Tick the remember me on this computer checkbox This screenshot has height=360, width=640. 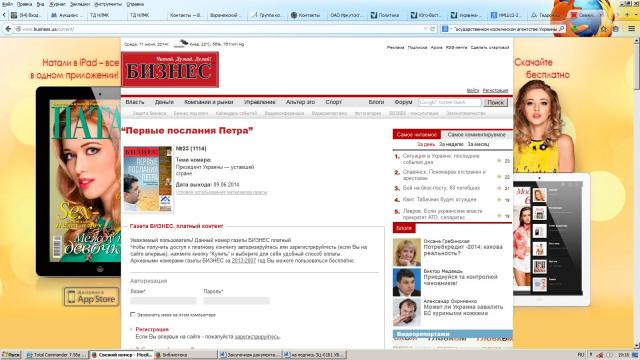(133, 315)
